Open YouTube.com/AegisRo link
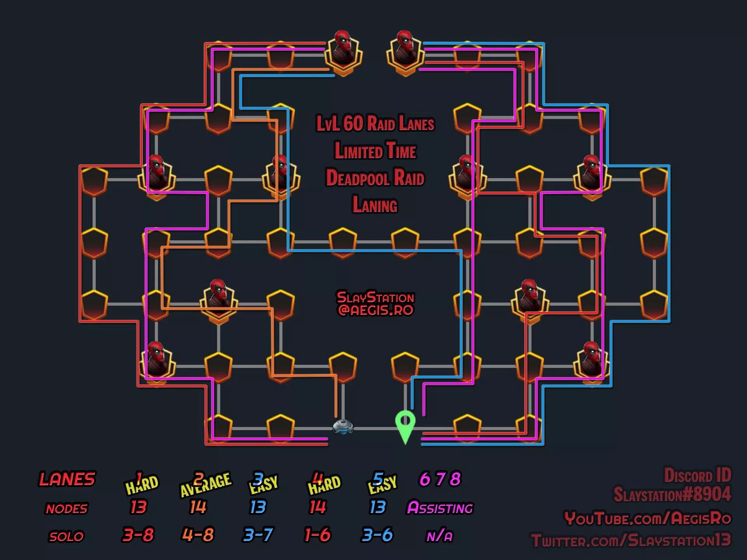Viewport: 747px width, 560px height. (x=655, y=525)
